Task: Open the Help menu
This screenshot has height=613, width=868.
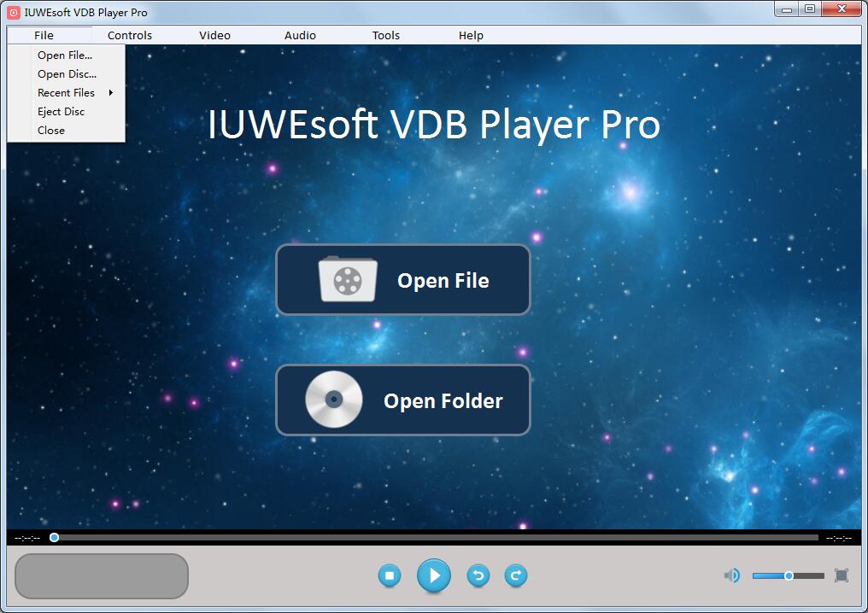Action: click(471, 35)
